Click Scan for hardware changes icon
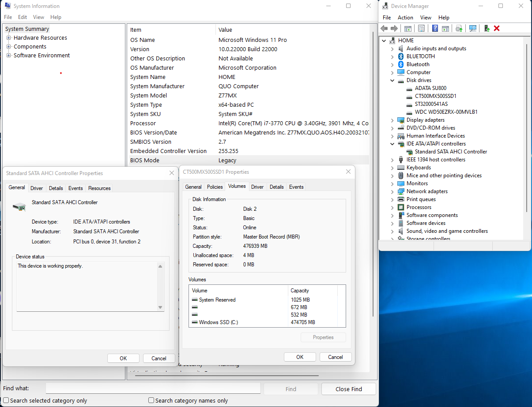This screenshot has height=407, width=532. tap(473, 28)
